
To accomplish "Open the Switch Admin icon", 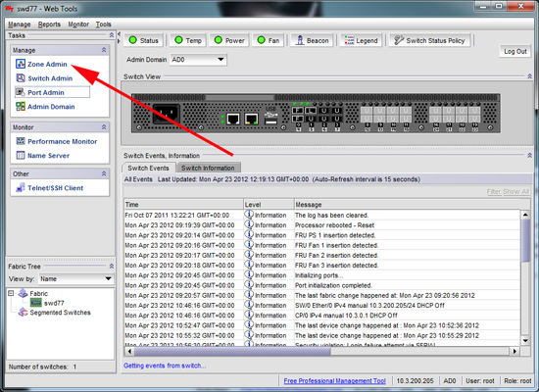I will pos(21,78).
